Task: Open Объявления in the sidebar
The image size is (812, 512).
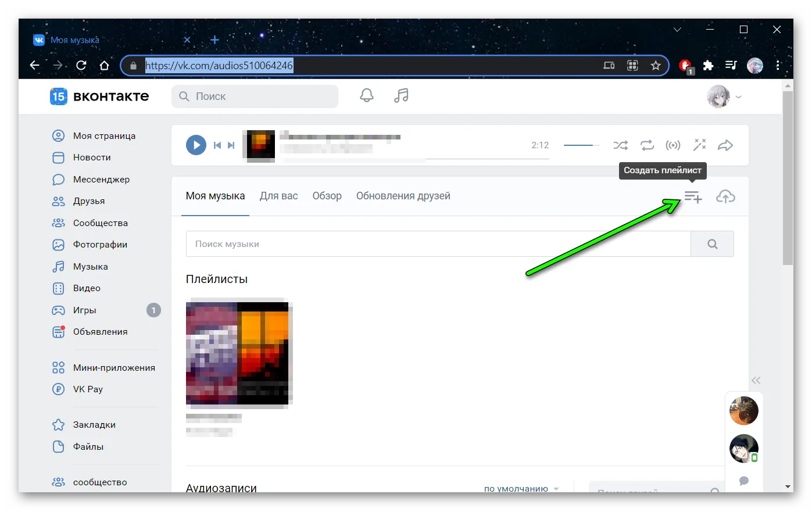Action: (x=100, y=332)
